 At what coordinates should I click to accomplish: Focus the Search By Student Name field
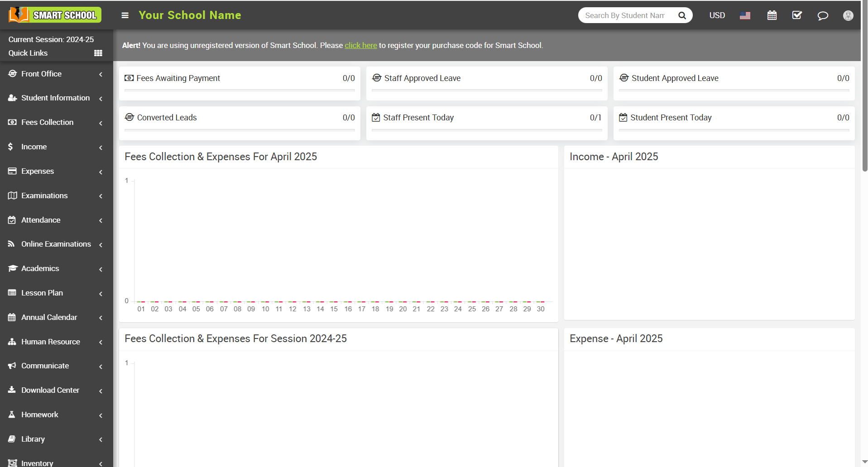pos(625,15)
